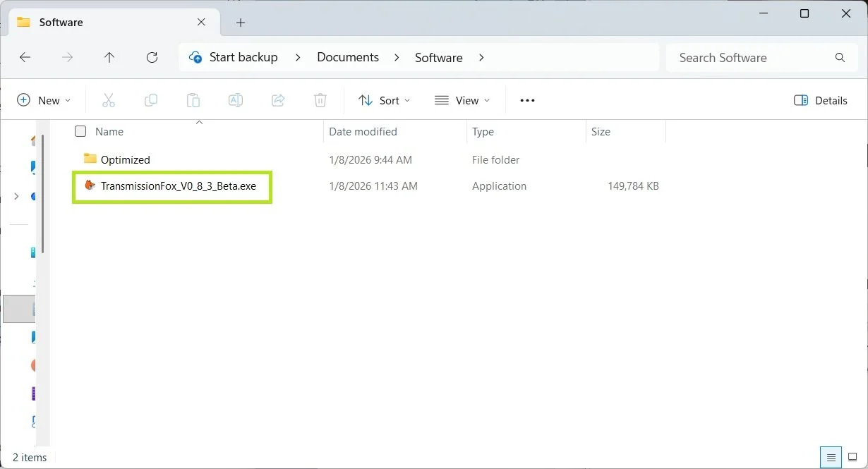Click the File folder type cell
Viewport: 868px width, 469px height.
tap(495, 159)
